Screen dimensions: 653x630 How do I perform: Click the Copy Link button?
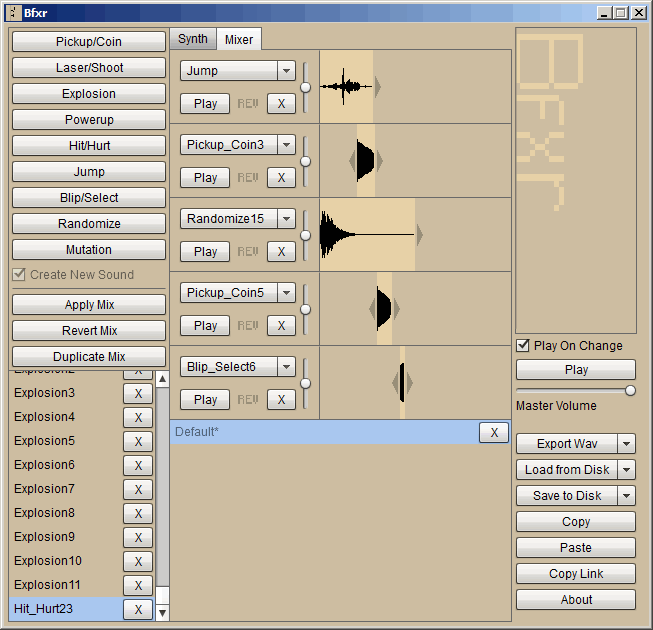coord(576,574)
